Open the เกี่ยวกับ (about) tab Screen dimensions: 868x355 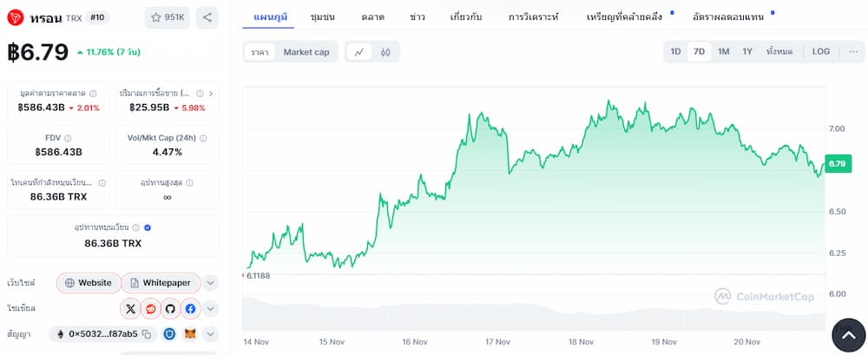tap(466, 16)
